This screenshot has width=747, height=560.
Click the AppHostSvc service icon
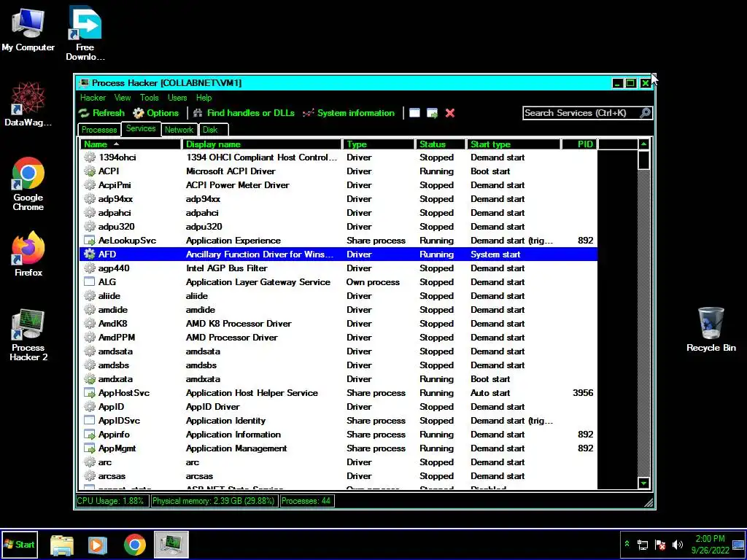pos(90,393)
